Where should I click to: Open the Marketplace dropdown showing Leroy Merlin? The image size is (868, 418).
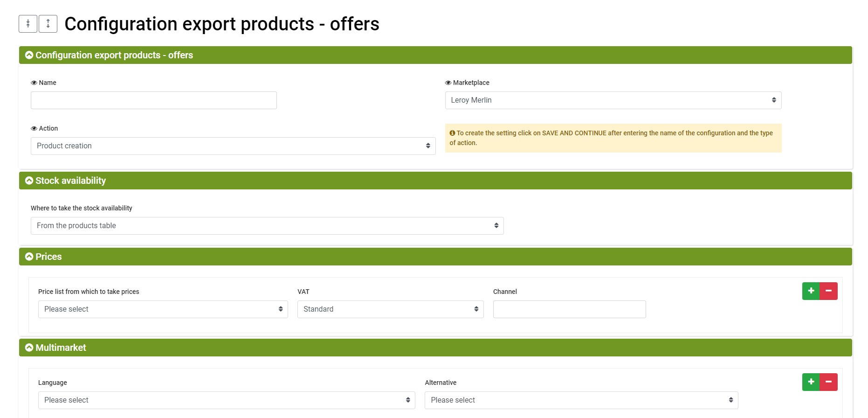coord(613,100)
